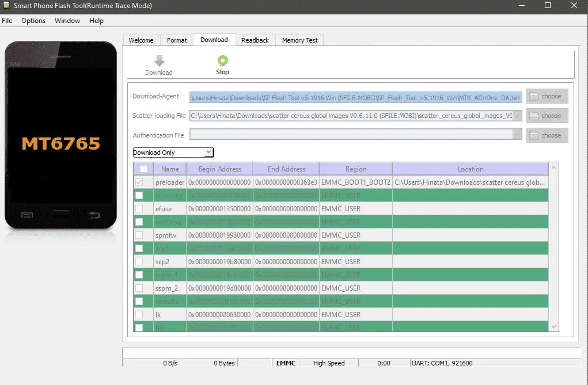
Task: Select the Download tab
Action: pos(214,40)
